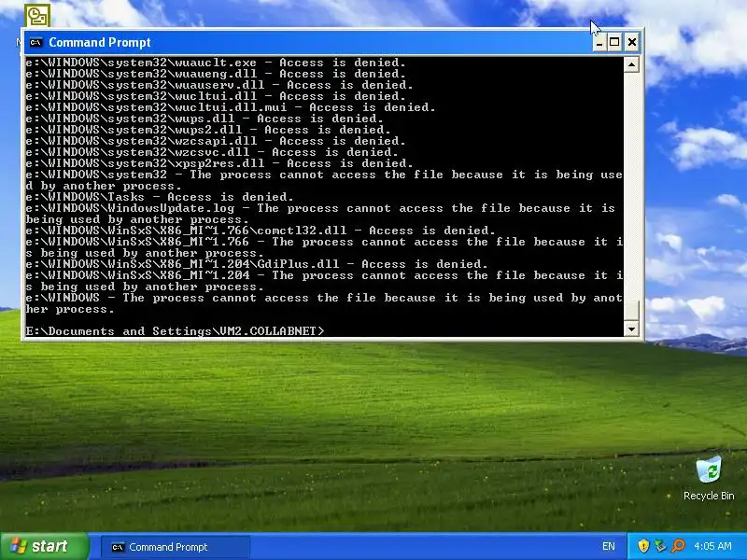Open the security shield tray icon
This screenshot has width=747, height=560.
coord(643,546)
